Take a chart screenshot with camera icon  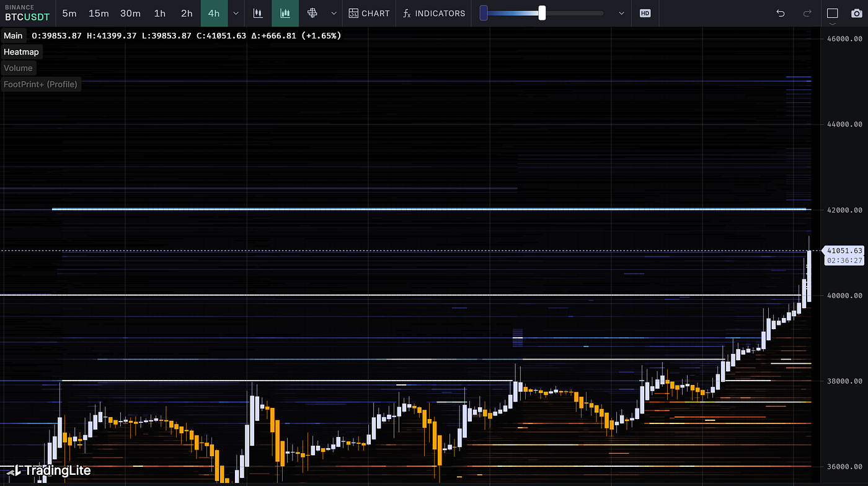click(856, 13)
